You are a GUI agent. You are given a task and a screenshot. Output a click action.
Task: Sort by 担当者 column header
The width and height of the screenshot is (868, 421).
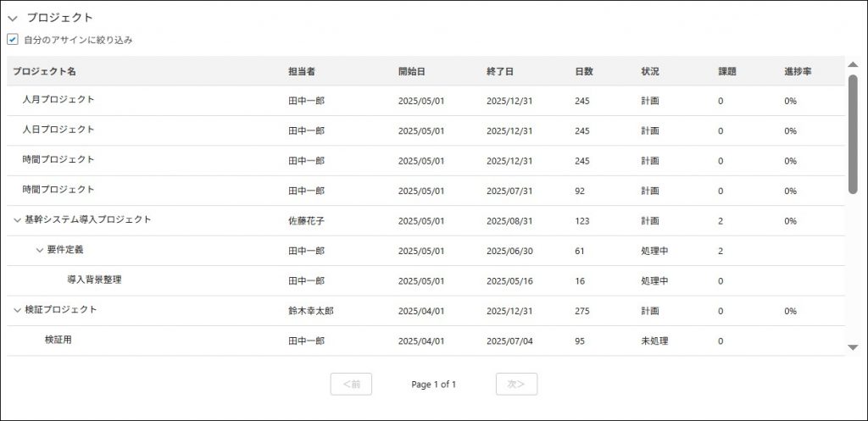pos(302,71)
